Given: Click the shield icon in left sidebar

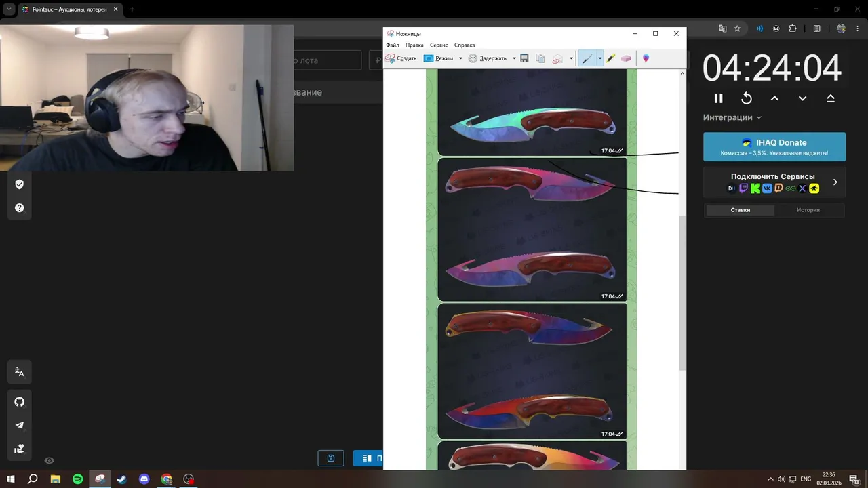Looking at the screenshot, I should pyautogui.click(x=19, y=184).
